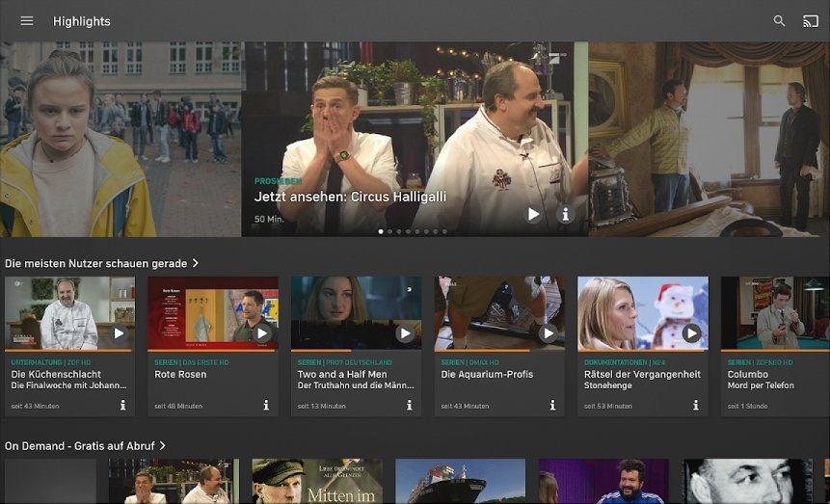The image size is (830, 504).
Task: Play Die Küchenschlacht live stream
Action: pos(118,333)
